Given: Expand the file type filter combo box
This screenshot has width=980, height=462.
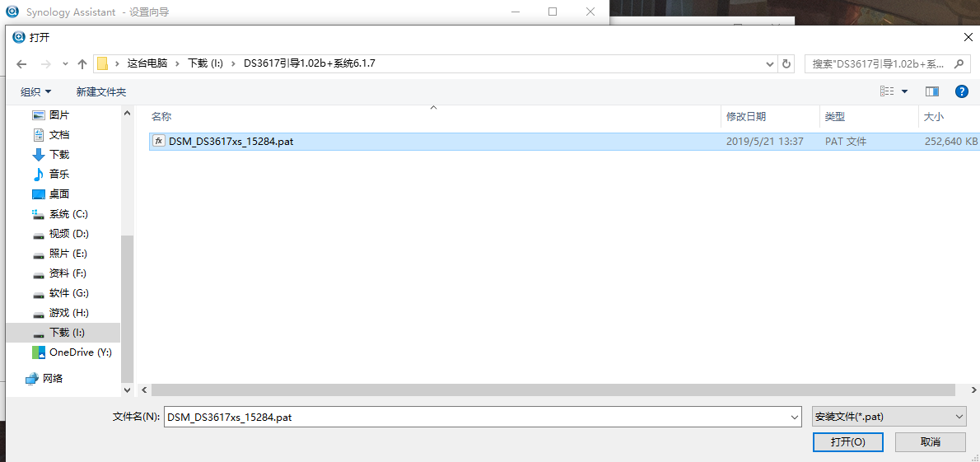Looking at the screenshot, I should (889, 417).
